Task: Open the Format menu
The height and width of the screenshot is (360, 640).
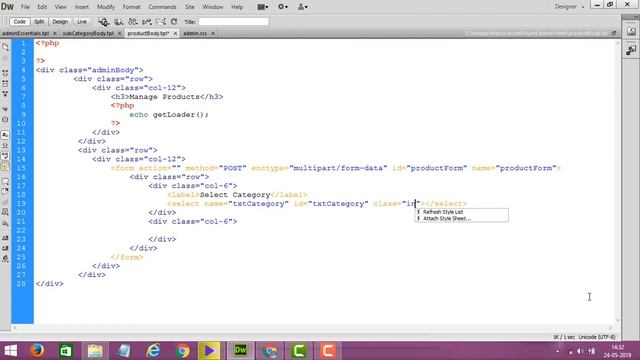Action: [131, 7]
